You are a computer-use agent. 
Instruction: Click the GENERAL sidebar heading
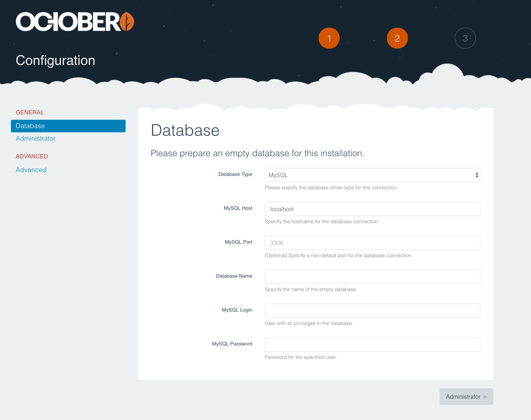pos(30,112)
